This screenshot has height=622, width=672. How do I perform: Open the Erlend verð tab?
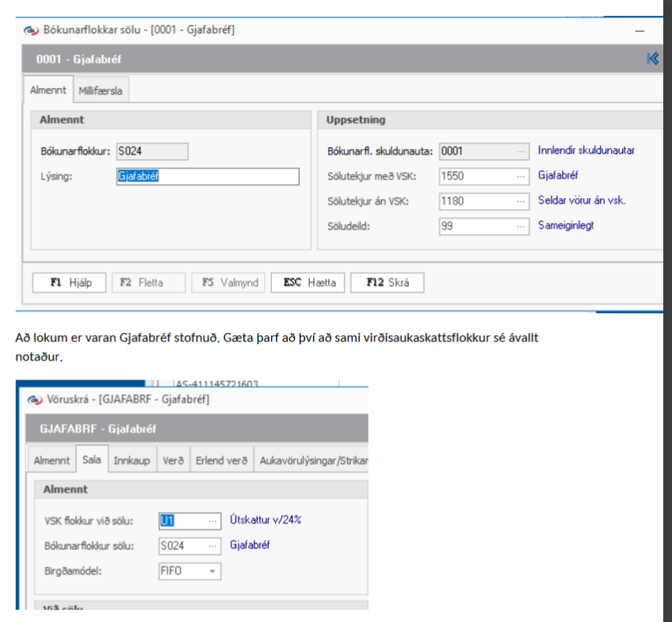pos(221,460)
